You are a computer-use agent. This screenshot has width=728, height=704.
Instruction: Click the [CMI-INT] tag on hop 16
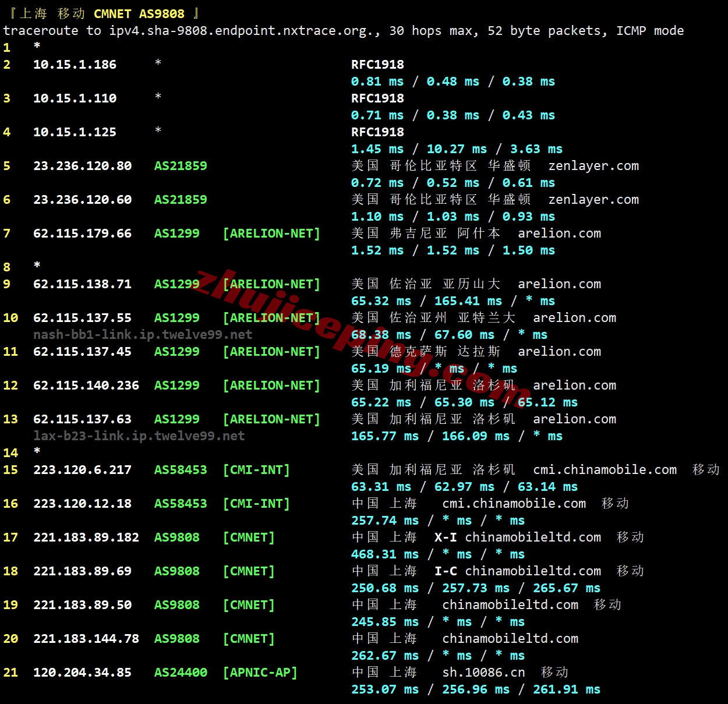256,504
